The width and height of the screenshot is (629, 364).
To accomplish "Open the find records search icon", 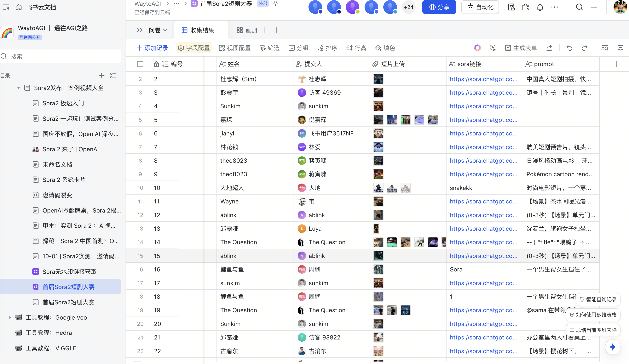I will (x=605, y=48).
